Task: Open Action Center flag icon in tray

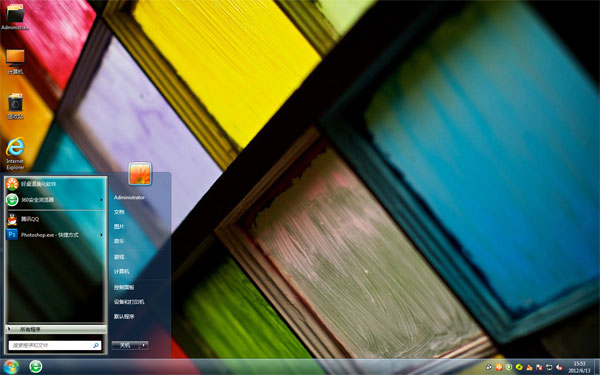Action: pos(539,367)
